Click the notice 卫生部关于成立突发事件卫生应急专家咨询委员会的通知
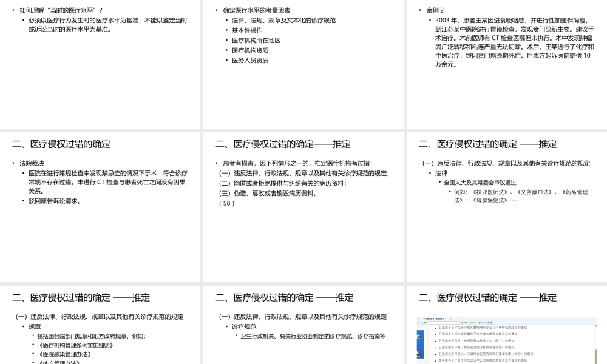This screenshot has width=607, height=364. pos(478,334)
